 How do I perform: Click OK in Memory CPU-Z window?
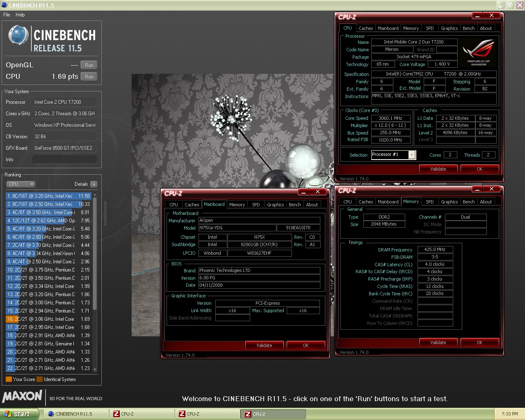pyautogui.click(x=479, y=342)
